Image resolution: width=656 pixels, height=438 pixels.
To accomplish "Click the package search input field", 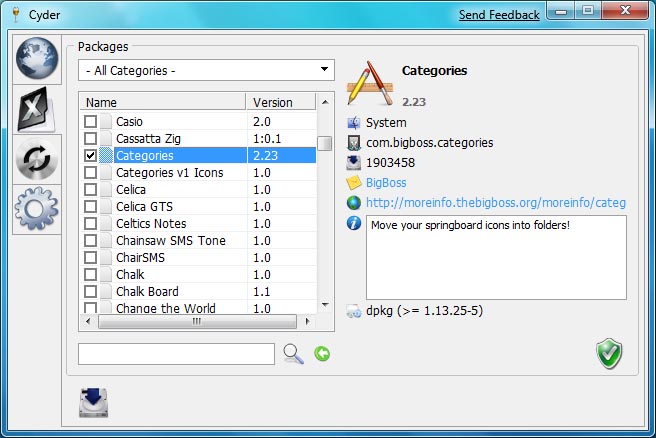I will tap(176, 354).
